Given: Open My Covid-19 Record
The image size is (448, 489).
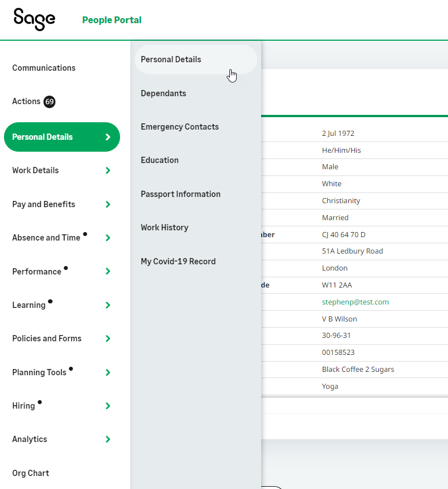Looking at the screenshot, I should click(x=178, y=261).
